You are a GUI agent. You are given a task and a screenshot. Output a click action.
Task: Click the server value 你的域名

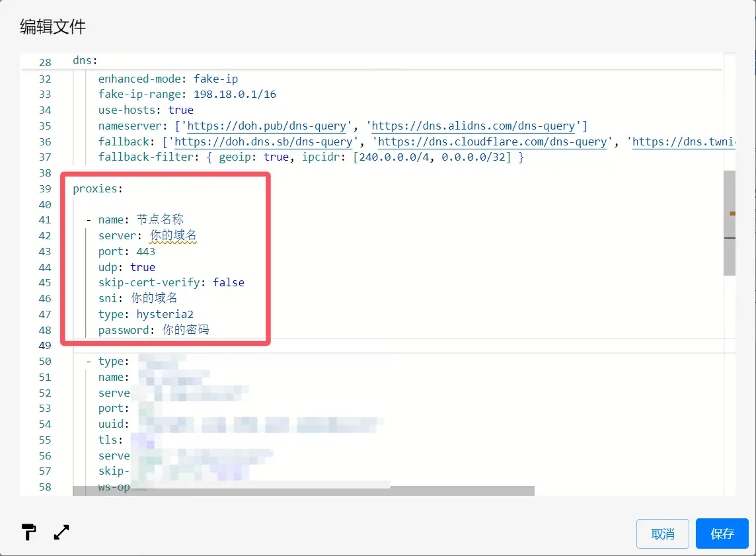tap(173, 235)
